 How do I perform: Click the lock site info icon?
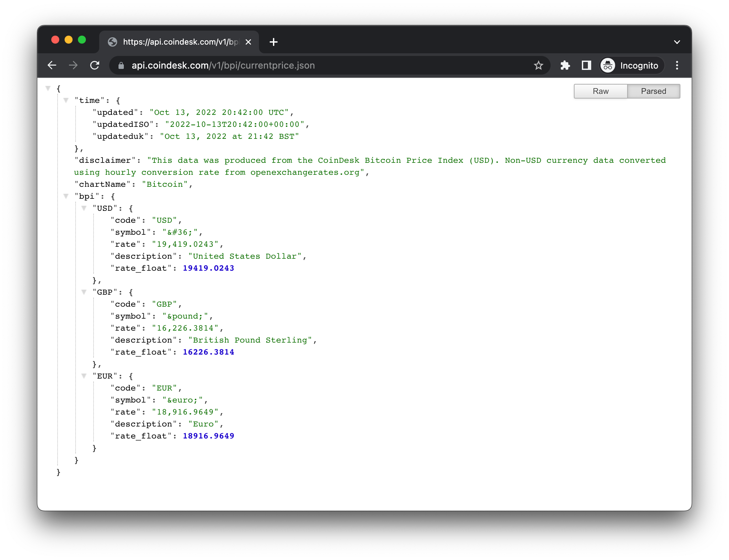tap(121, 66)
